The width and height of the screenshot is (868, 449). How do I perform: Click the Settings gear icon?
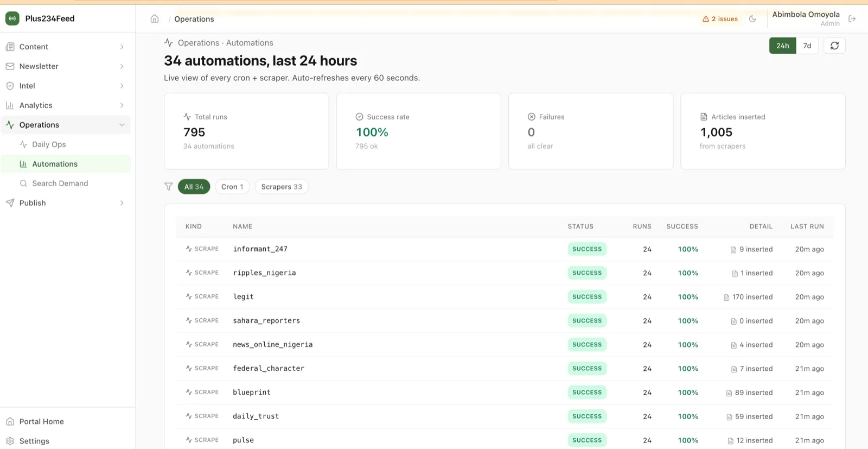tap(10, 441)
